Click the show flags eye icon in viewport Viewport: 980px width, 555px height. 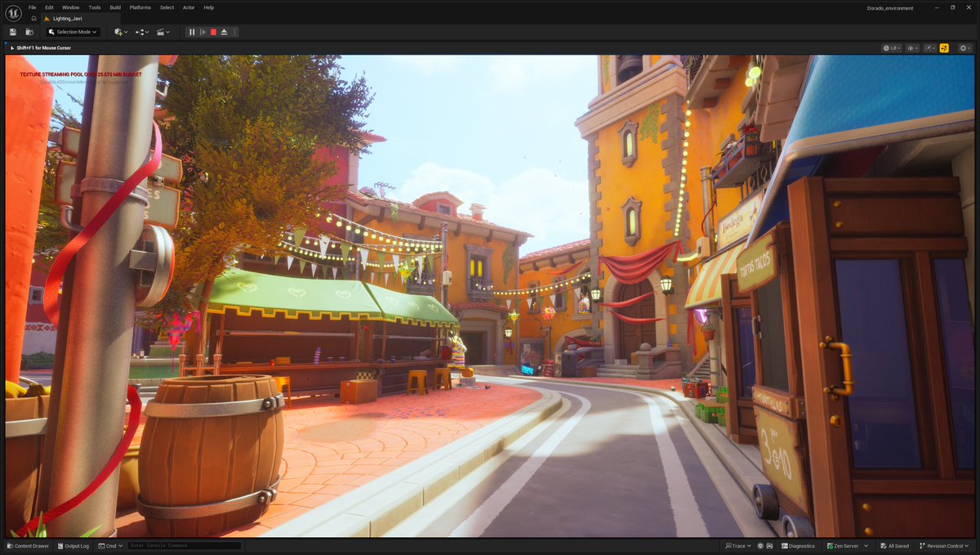[910, 47]
